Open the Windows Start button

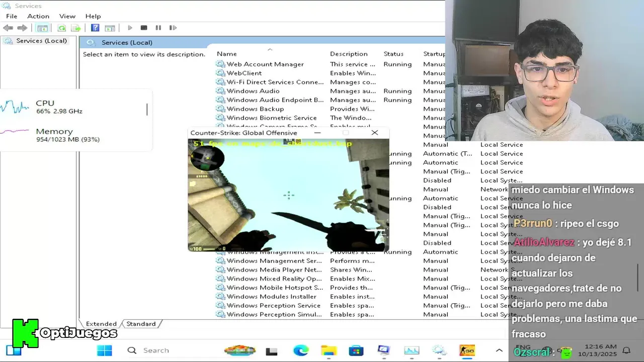tap(105, 350)
